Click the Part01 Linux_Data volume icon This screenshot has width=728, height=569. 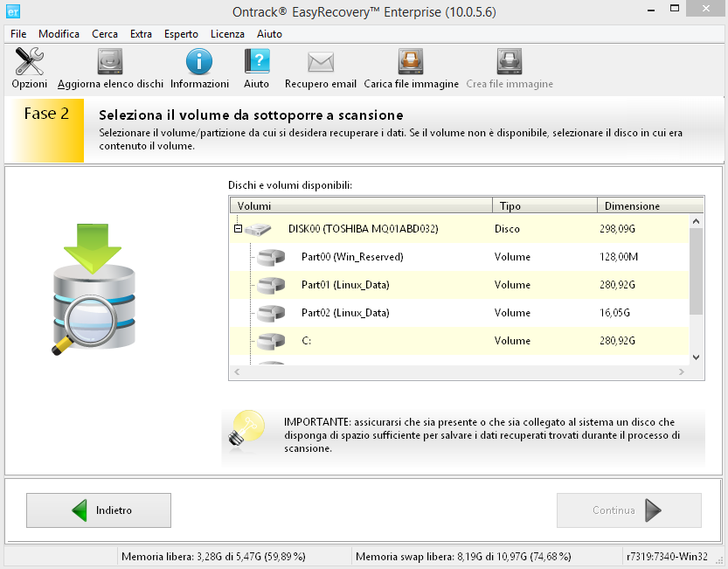tap(271, 285)
